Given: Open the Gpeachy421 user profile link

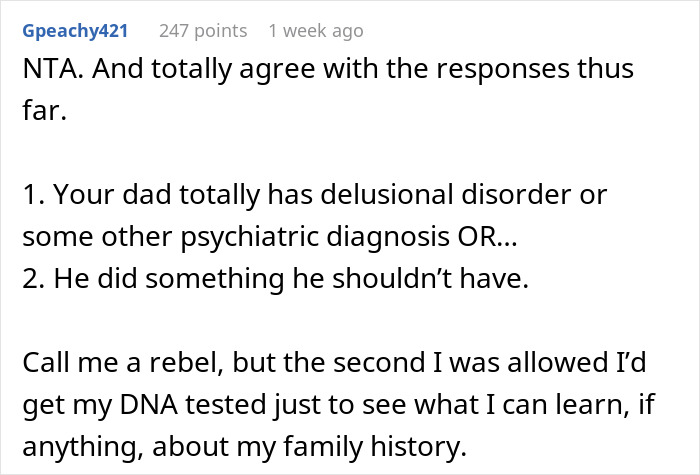Looking at the screenshot, I should coord(78,31).
